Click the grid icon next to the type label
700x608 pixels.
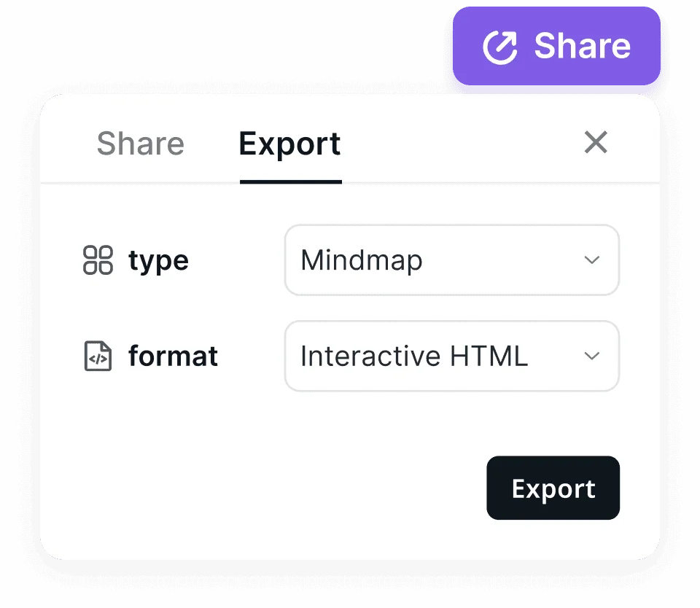[x=99, y=260]
